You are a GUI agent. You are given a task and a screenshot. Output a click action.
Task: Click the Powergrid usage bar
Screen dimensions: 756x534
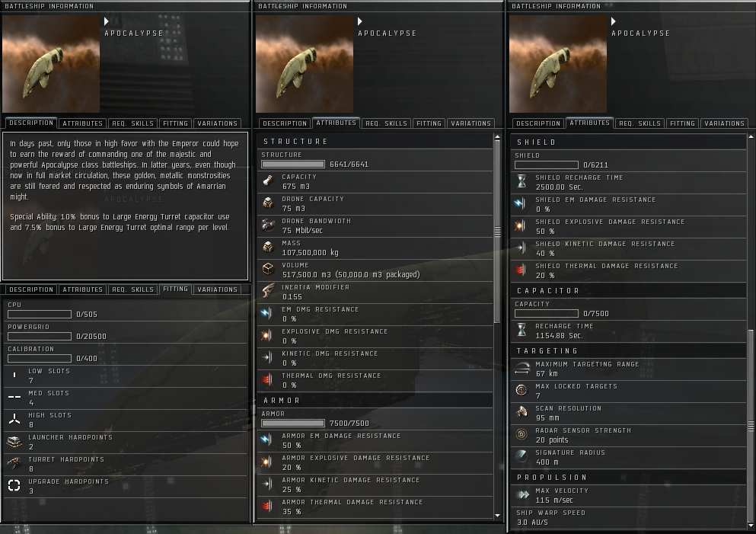(x=40, y=336)
